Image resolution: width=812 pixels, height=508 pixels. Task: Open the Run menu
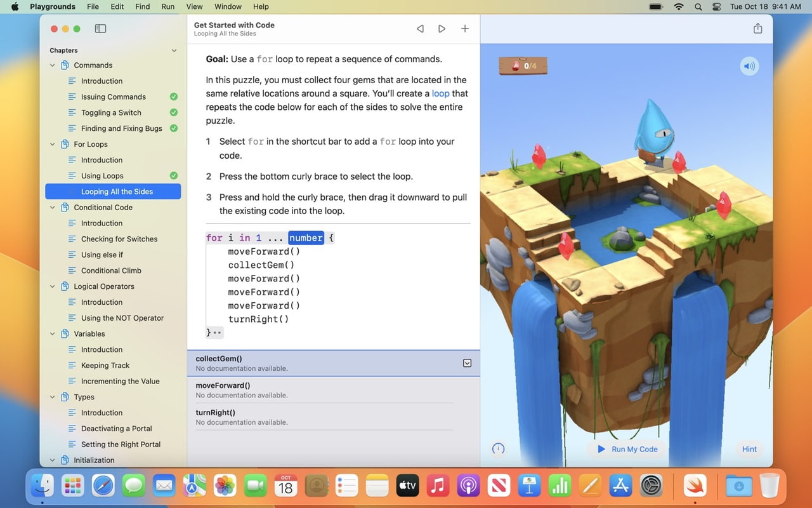tap(168, 6)
